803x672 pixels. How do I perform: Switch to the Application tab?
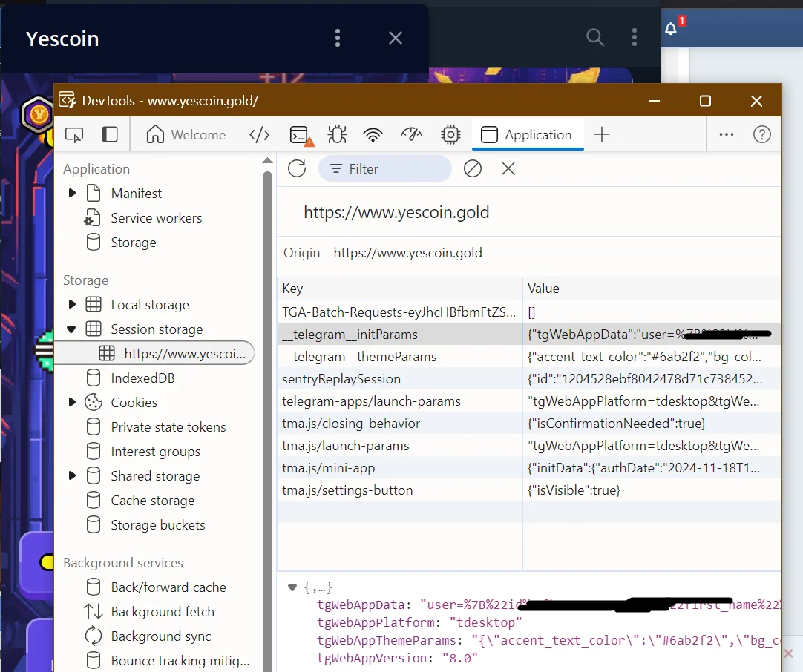526,134
